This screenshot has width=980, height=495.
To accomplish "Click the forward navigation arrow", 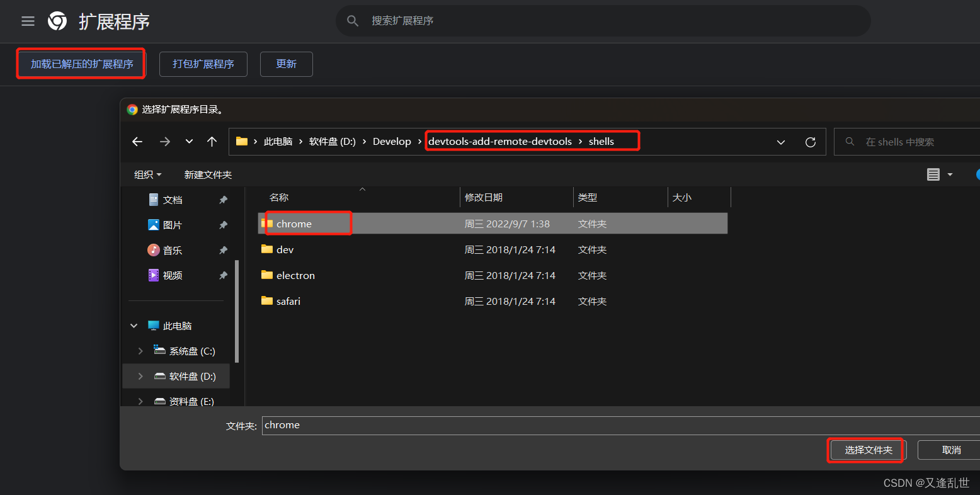I will (165, 142).
